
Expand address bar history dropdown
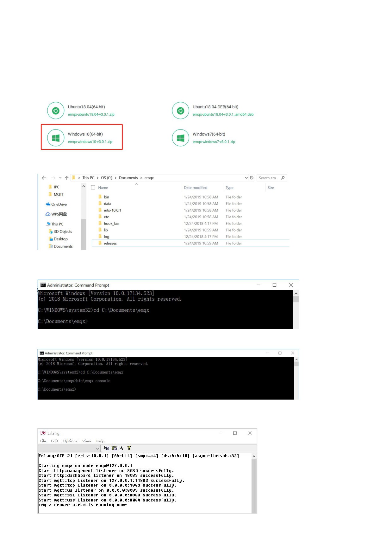pos(246,178)
